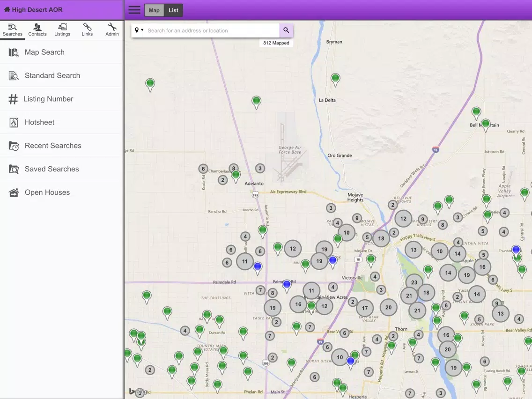Open the Links tab
Screen dimensions: 532x399
[87, 30]
